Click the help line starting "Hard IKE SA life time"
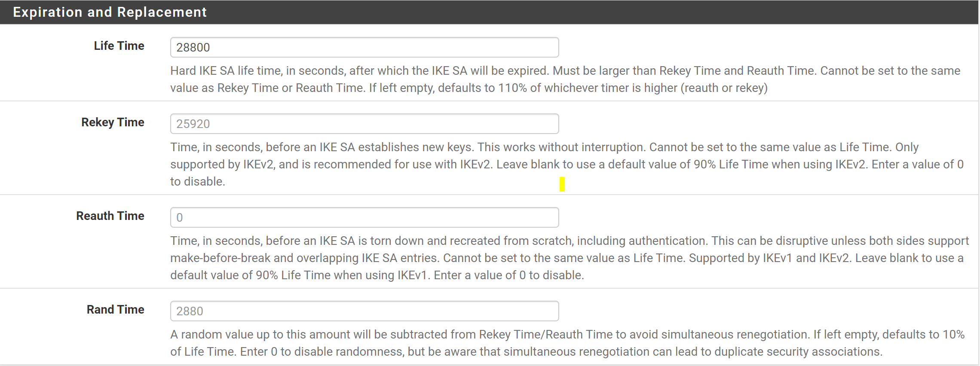The height and width of the screenshot is (366, 980). [565, 71]
